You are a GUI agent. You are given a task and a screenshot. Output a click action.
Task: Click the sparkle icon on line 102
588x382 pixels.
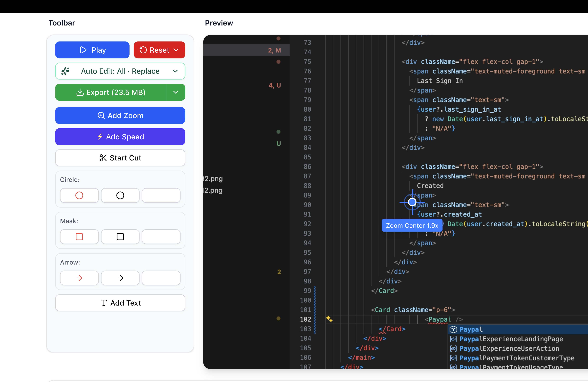pyautogui.click(x=329, y=319)
